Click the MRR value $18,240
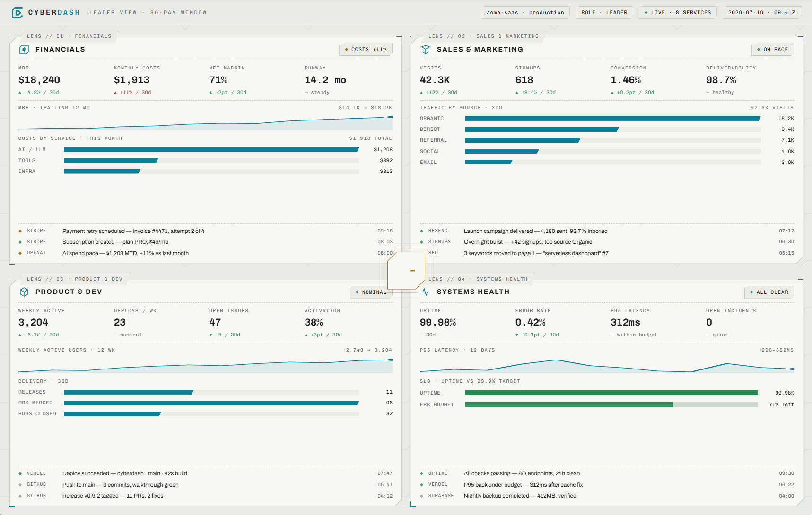Image resolution: width=812 pixels, height=515 pixels. point(39,80)
